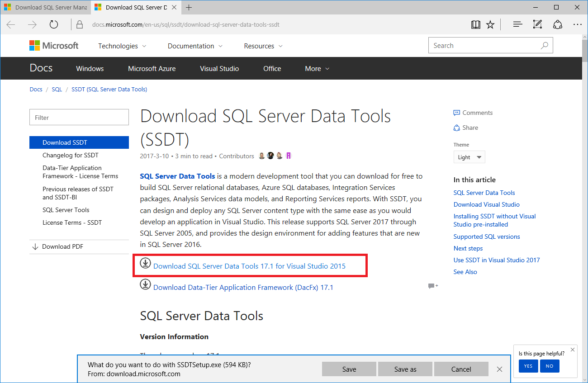Open Changelog for SSDT in sidebar

71,155
